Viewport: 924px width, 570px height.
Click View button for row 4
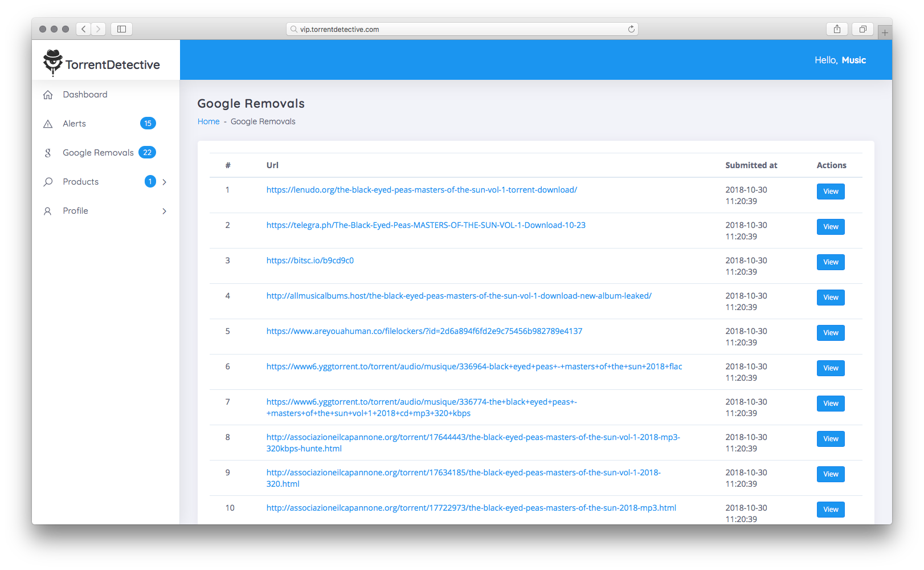pos(831,298)
